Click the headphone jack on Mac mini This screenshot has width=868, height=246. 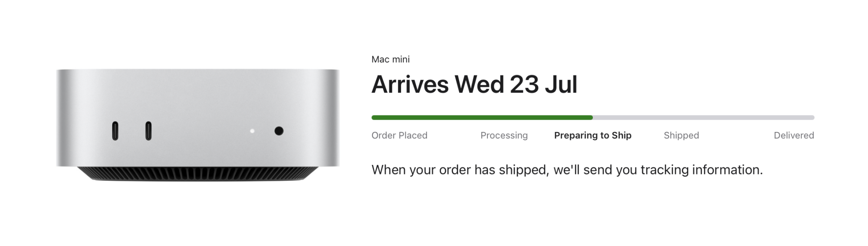(279, 131)
